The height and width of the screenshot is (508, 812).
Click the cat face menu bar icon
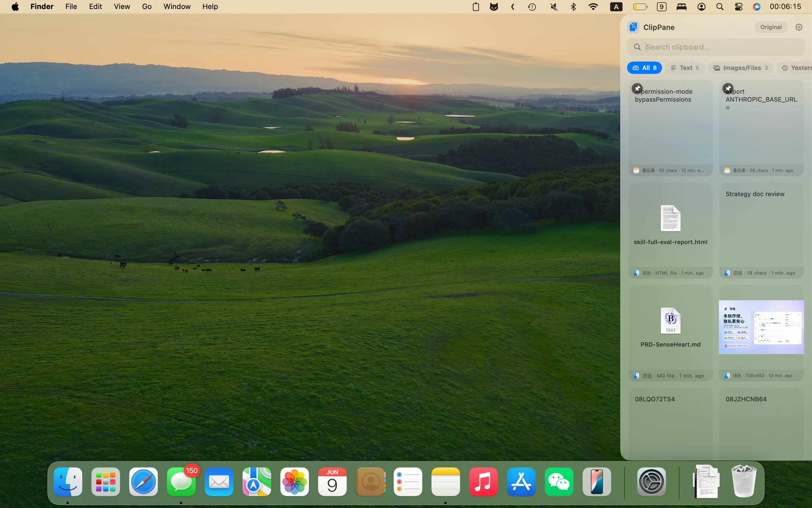tap(494, 7)
